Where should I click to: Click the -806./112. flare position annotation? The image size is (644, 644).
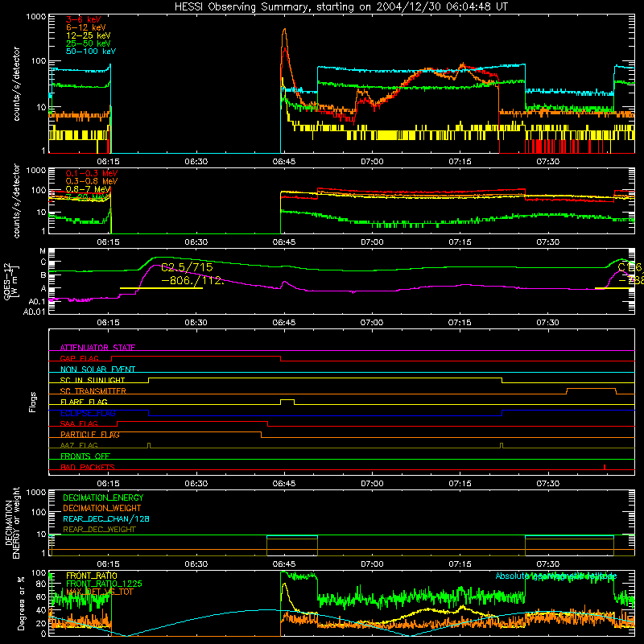(x=192, y=281)
